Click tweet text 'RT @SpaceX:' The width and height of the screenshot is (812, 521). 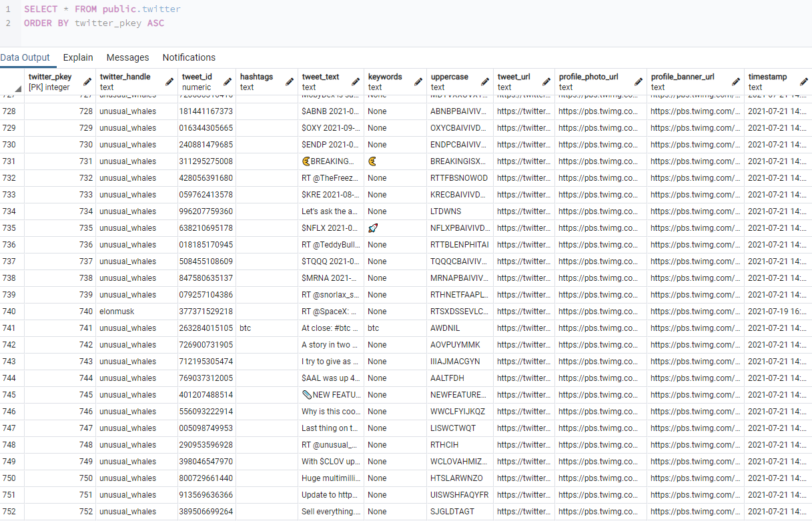tap(330, 312)
